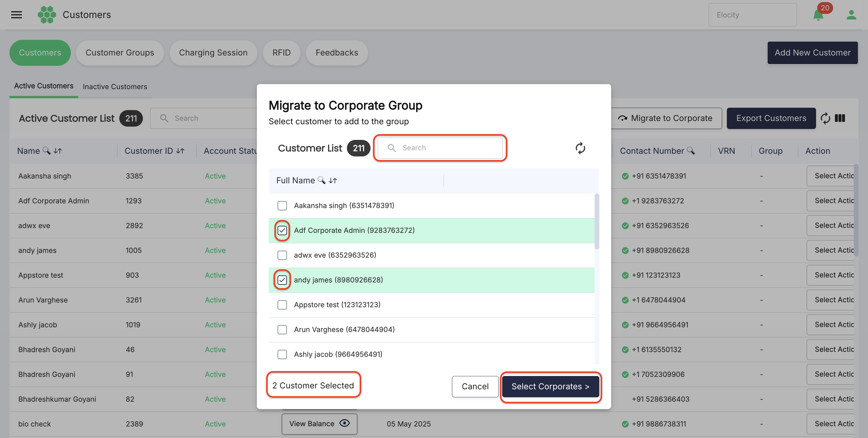Check the Aakansha singh checkbox
Image resolution: width=868 pixels, height=438 pixels.
(282, 205)
